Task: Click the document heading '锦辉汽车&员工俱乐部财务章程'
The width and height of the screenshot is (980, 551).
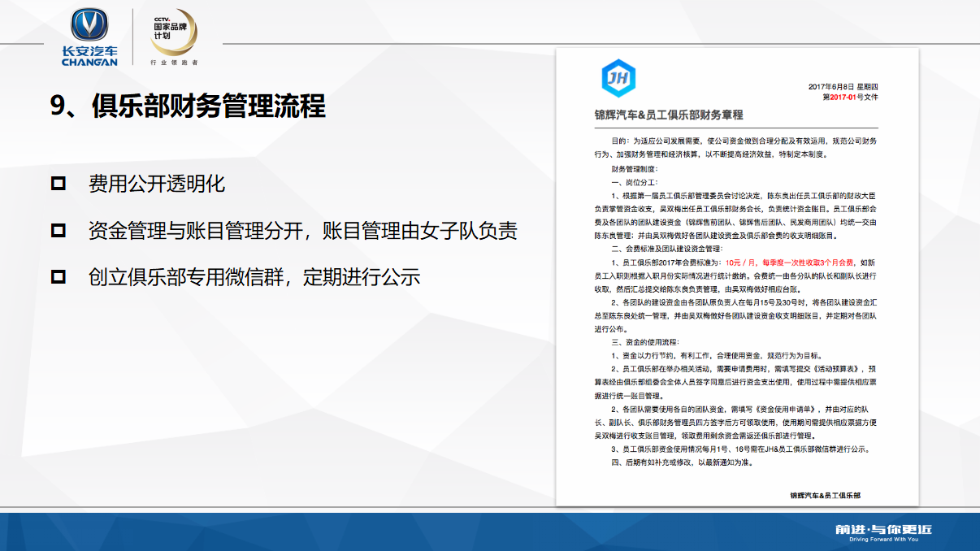Action: point(669,115)
